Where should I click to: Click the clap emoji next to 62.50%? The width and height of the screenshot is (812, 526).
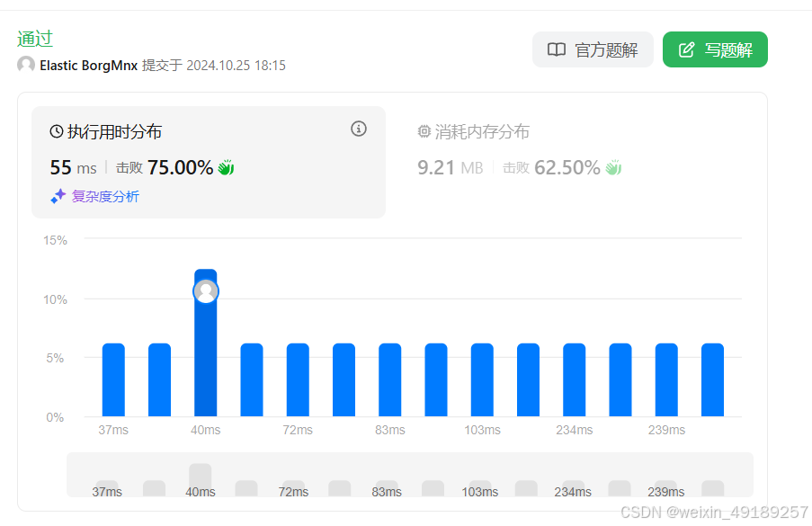click(x=612, y=167)
